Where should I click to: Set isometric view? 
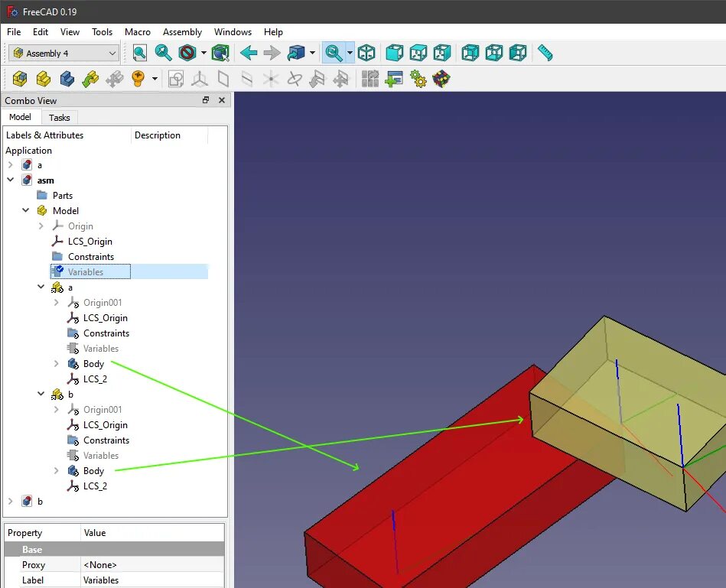coord(366,53)
